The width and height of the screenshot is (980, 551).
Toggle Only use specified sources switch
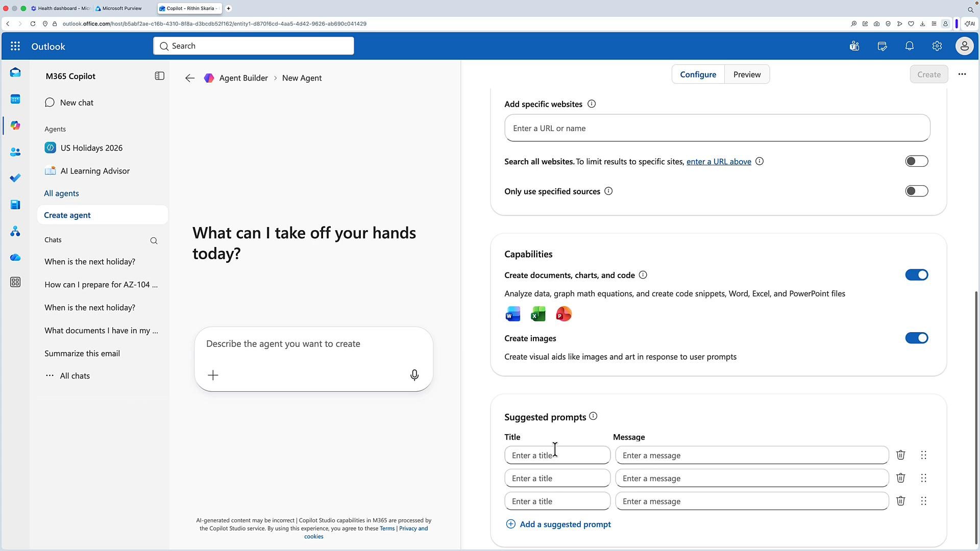(x=917, y=191)
